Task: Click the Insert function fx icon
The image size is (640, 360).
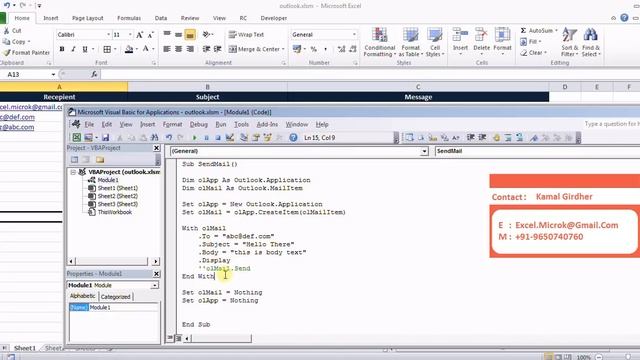Action: (x=94, y=74)
